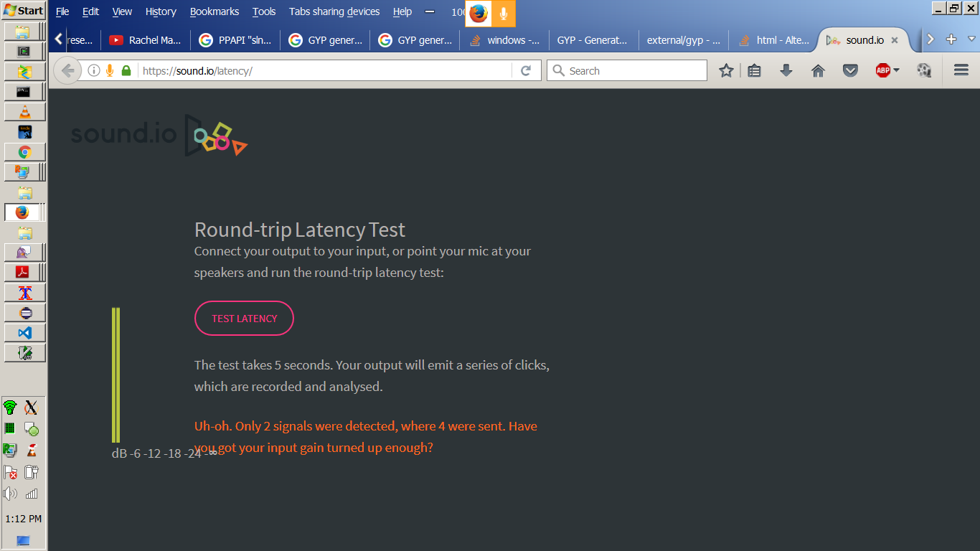Click the Windows Start button
980x551 pixels.
click(x=24, y=11)
